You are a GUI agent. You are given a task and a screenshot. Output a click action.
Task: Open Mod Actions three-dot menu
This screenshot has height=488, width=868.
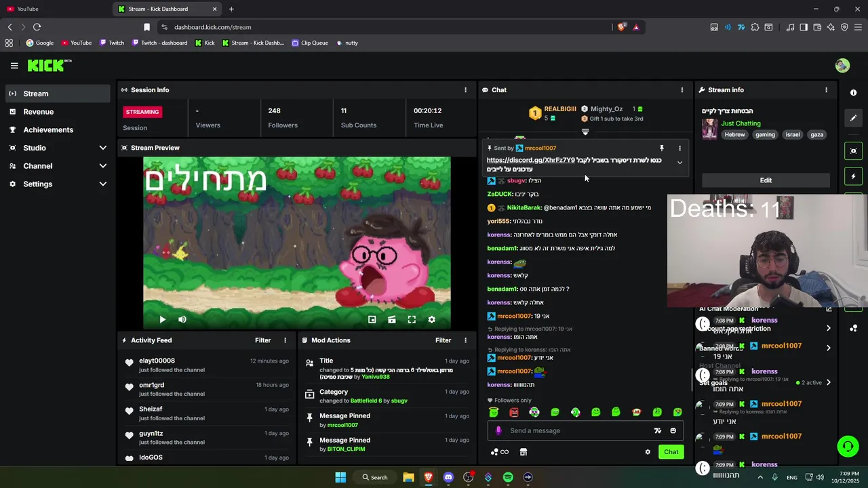click(x=465, y=340)
